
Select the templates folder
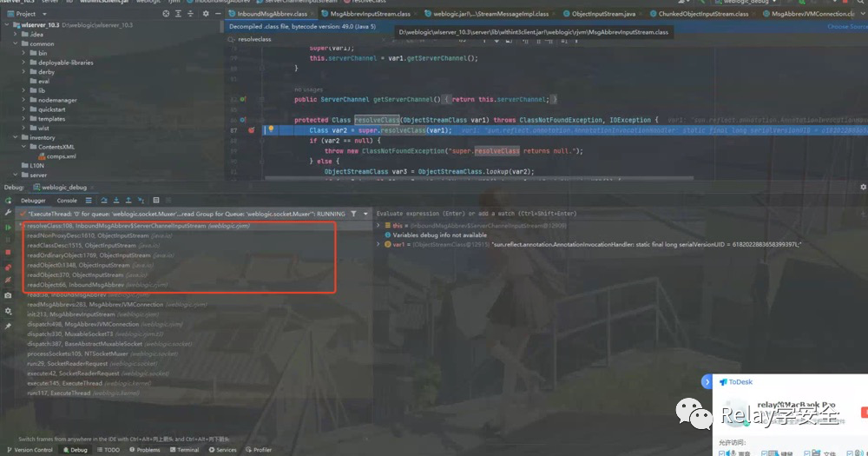click(x=48, y=119)
